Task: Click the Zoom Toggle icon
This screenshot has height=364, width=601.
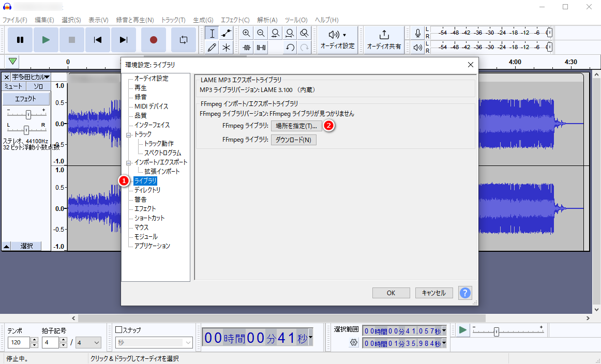Action: 304,33
